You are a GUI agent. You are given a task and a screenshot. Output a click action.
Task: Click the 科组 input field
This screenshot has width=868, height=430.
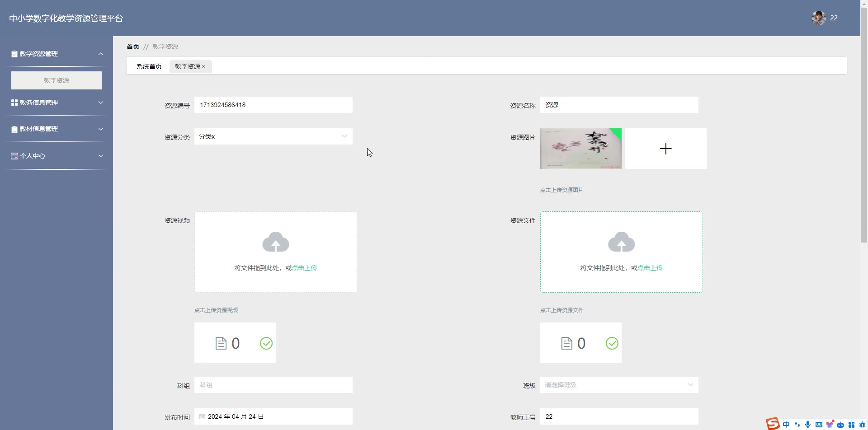pos(274,385)
